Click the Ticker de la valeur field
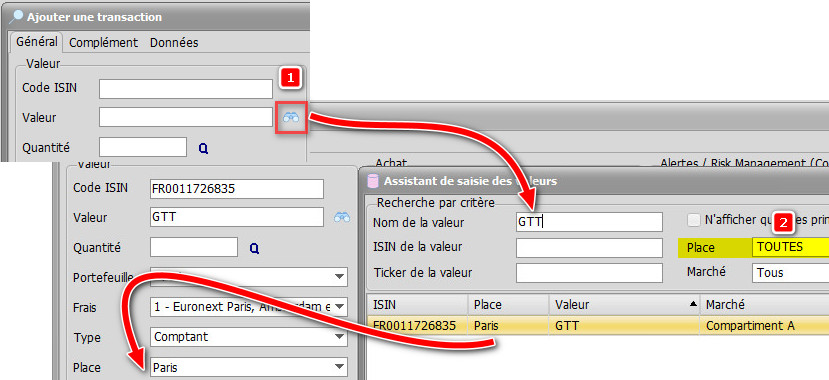Screen dimensions: 829x380 (x=589, y=273)
